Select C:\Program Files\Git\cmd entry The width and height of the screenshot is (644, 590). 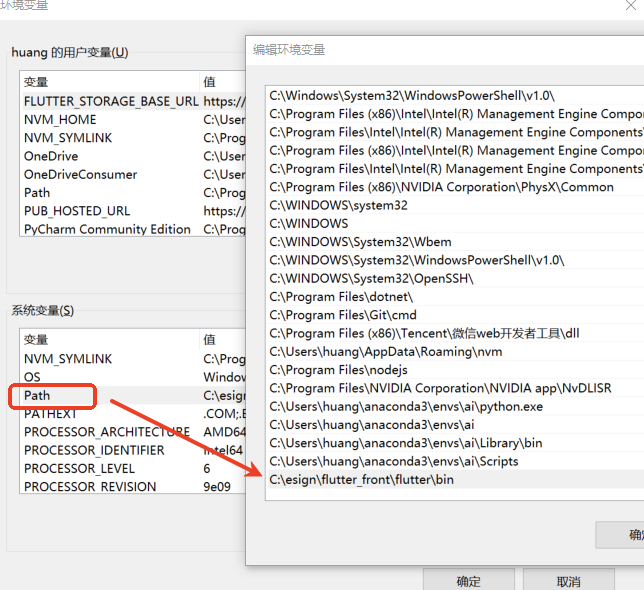[x=455, y=315]
